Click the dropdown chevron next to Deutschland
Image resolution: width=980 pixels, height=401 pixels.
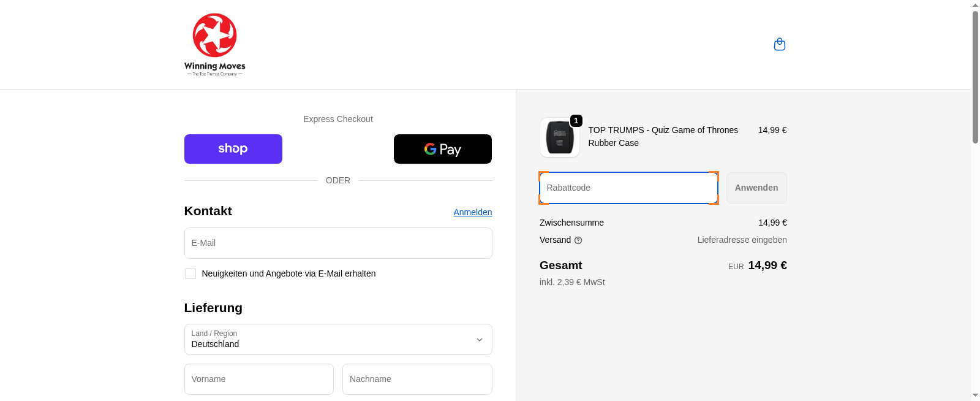(480, 340)
